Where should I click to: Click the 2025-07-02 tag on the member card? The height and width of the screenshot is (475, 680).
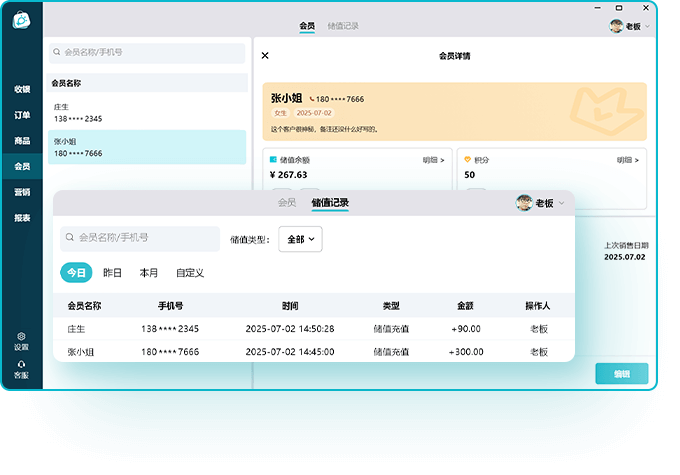click(314, 113)
